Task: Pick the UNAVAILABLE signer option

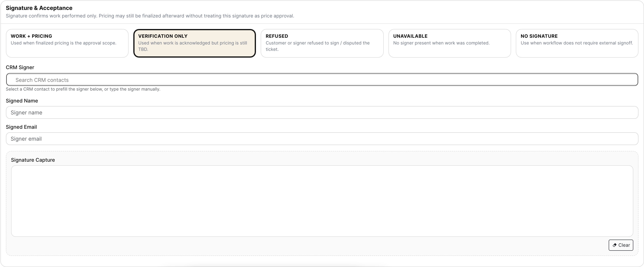Action: pyautogui.click(x=450, y=43)
